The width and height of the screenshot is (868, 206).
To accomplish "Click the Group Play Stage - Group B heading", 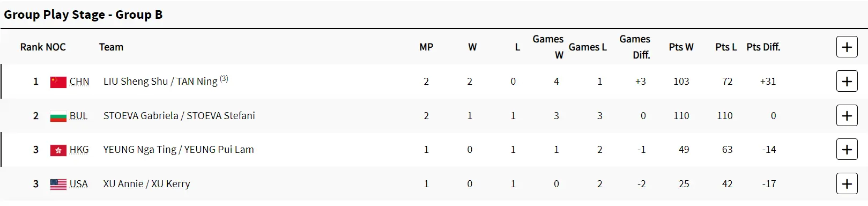I will 83,14.
